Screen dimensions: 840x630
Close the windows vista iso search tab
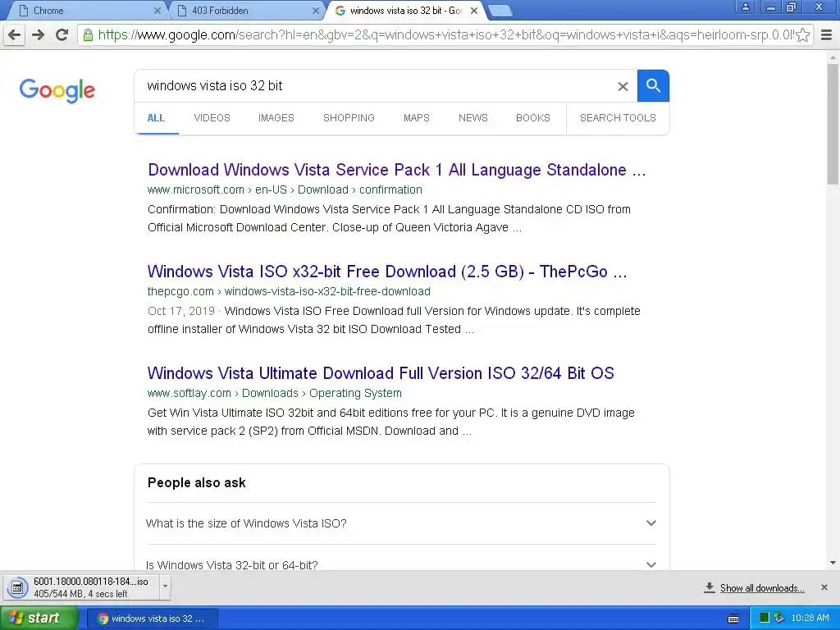[474, 11]
